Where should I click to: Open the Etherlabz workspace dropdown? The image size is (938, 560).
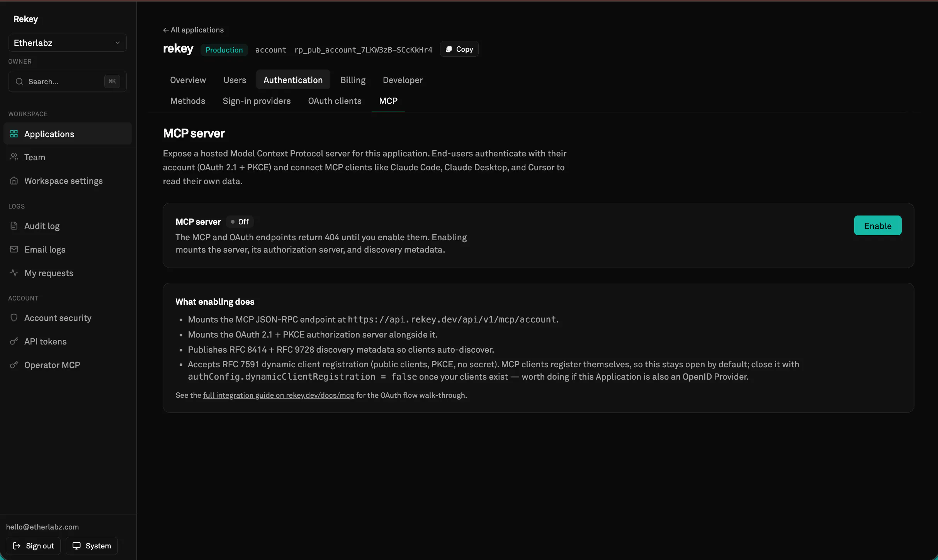(x=68, y=43)
